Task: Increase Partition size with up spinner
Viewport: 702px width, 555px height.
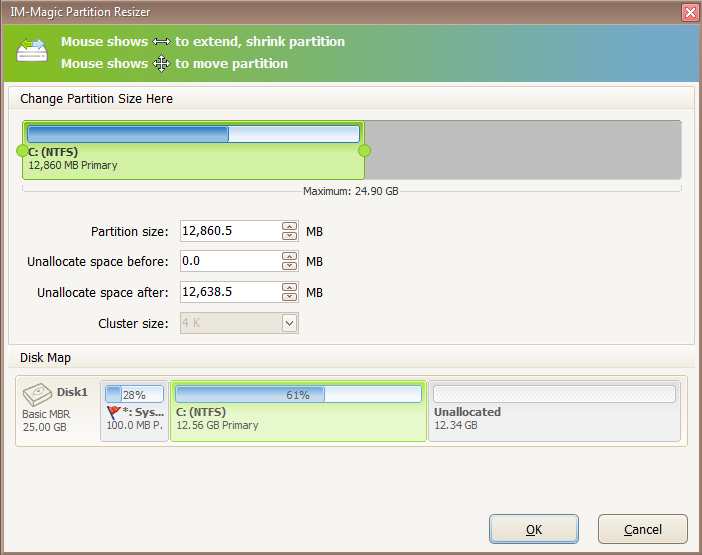Action: coord(290,226)
